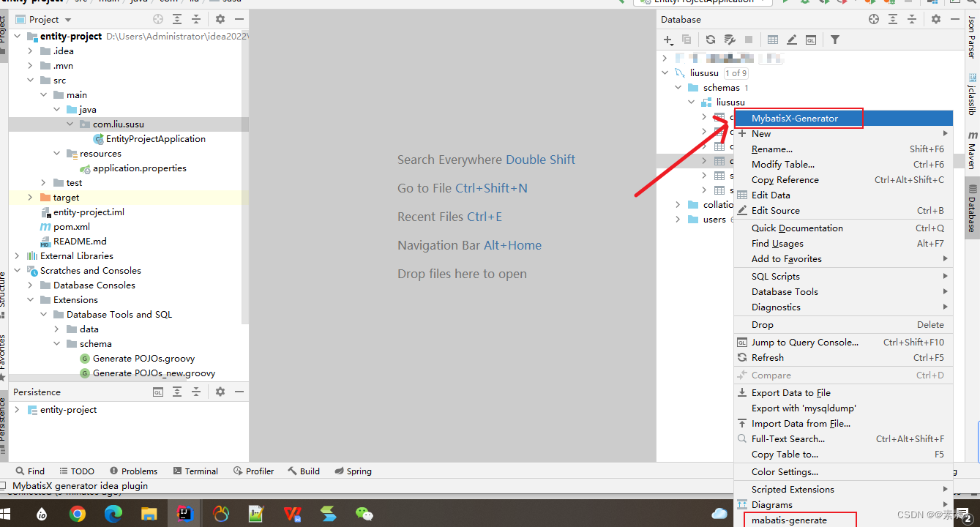This screenshot has height=527, width=980.
Task: Click Collapse All icon in Database panel header
Action: click(x=911, y=20)
